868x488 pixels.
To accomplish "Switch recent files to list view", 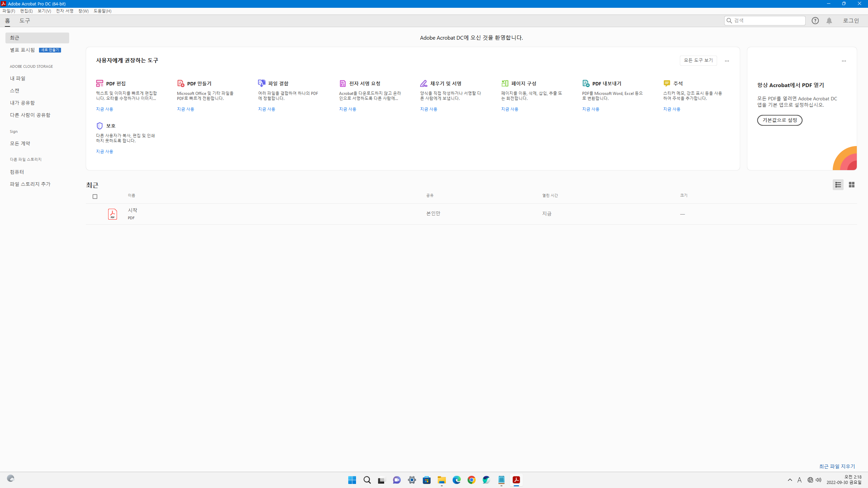I will click(x=838, y=185).
